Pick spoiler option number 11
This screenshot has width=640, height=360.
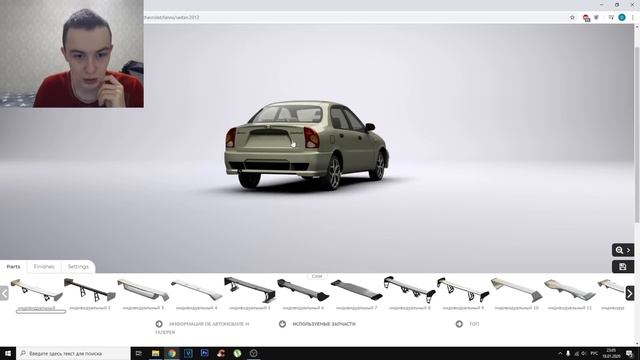(570, 289)
